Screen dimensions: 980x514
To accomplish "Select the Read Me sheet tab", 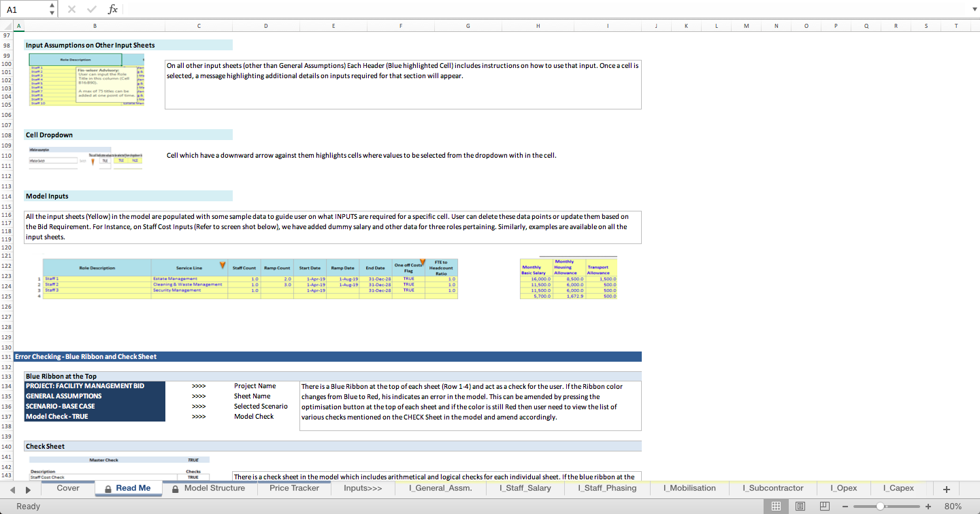I will 127,488.
